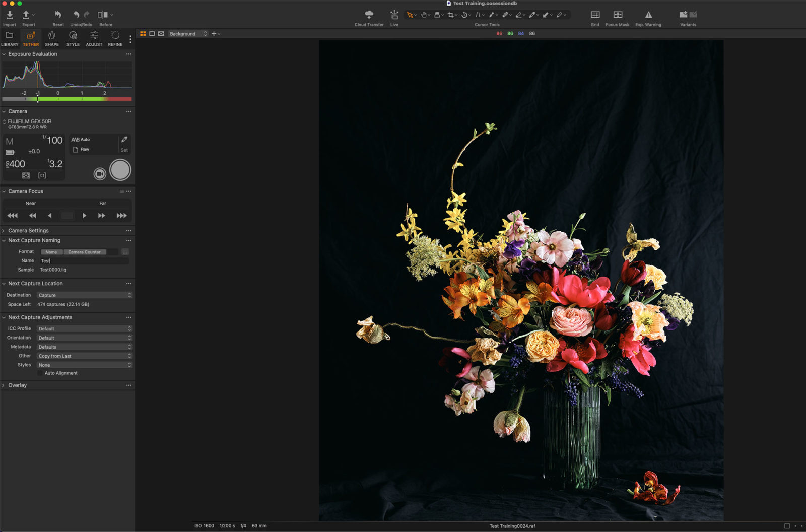Screen dimensions: 806x532
Task: Open the Destination dropdown showing Capture
Action: (x=84, y=295)
